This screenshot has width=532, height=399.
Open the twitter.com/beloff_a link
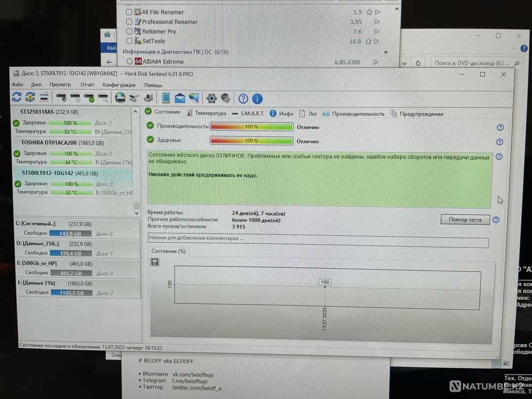[197, 387]
